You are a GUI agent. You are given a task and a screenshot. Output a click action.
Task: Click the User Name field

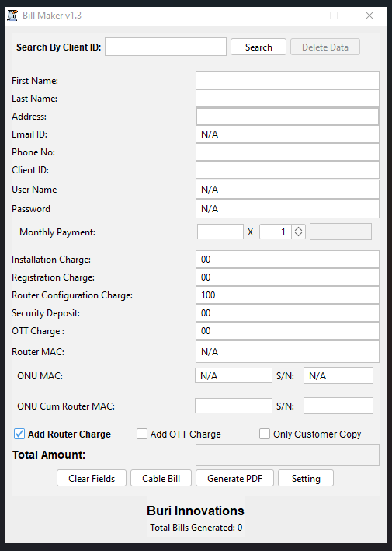pyautogui.click(x=287, y=190)
